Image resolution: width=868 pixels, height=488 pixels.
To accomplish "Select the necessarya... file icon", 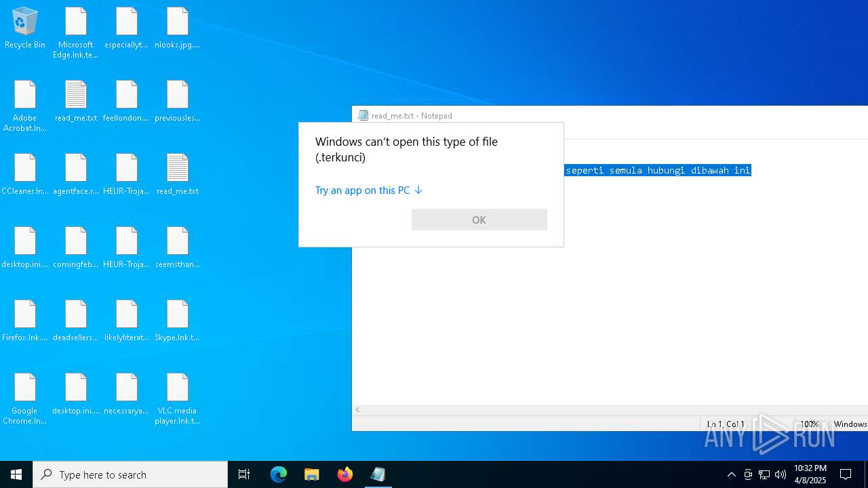I will coord(127,394).
